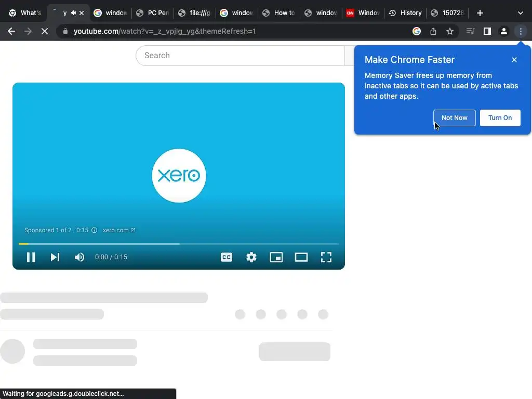This screenshot has height=399, width=532.
Task: Mute audio on the YouTube tab
Action: 73,13
